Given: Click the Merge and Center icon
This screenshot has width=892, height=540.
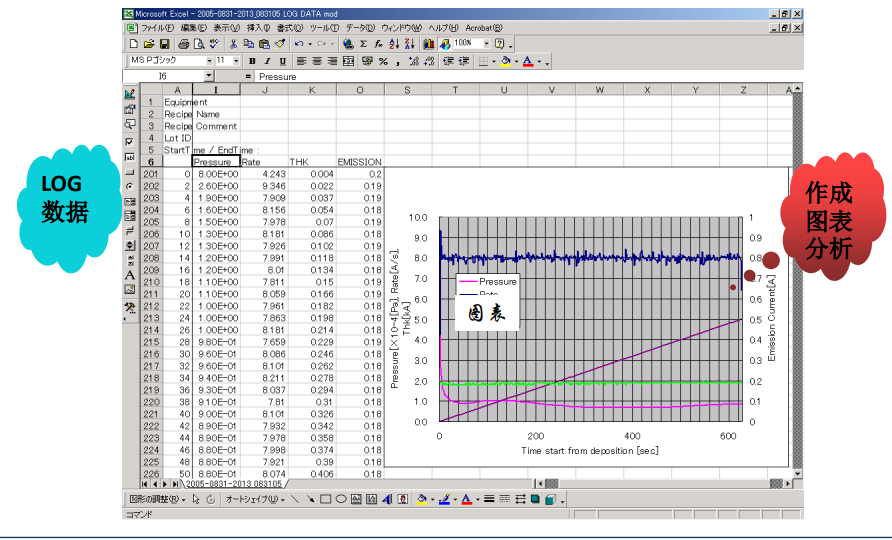Looking at the screenshot, I should click(x=349, y=61).
